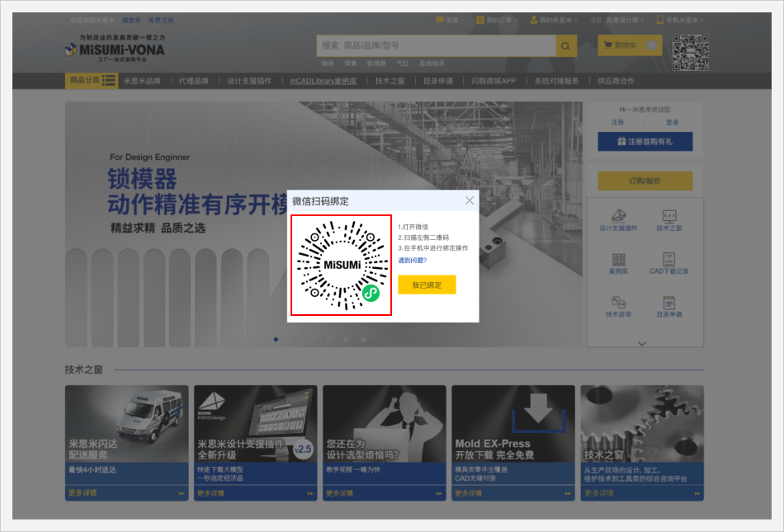
Task: Click the yellow 我已绑定 button
Action: click(427, 285)
